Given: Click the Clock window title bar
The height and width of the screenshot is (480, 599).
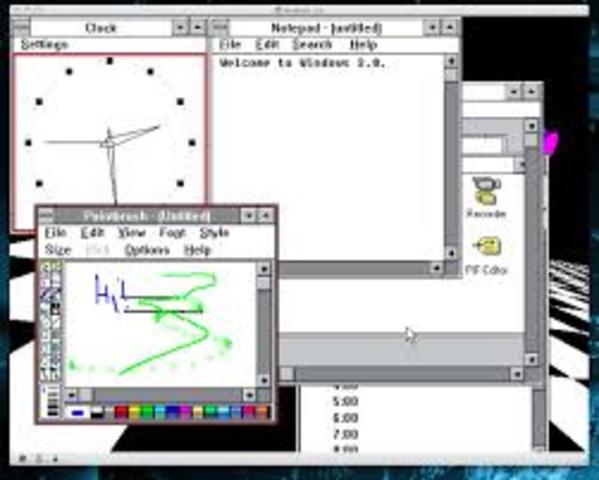Looking at the screenshot, I should coord(101,28).
